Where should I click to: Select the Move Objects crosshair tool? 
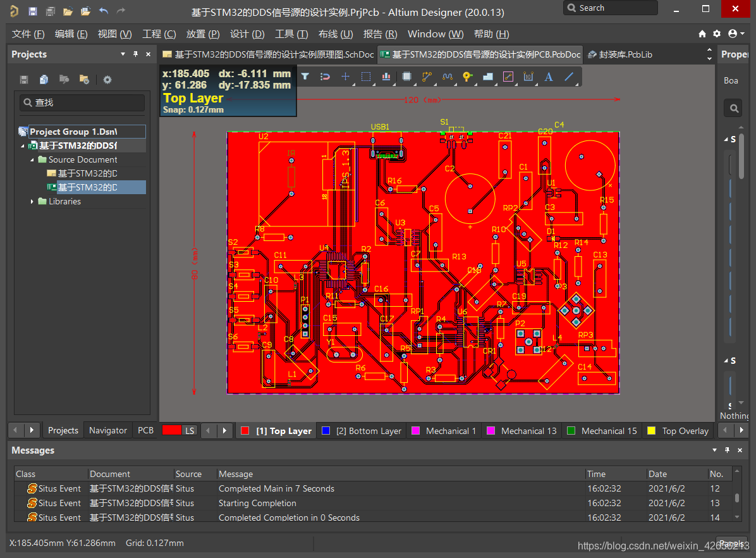click(x=346, y=77)
